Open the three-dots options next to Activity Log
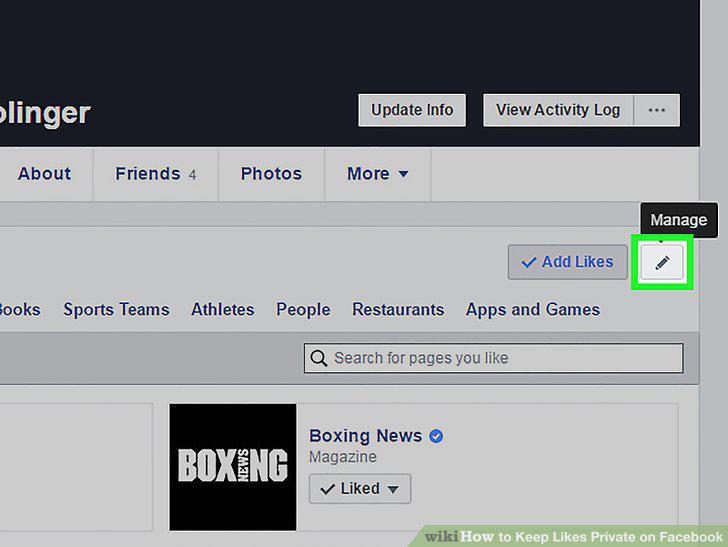 pos(656,110)
